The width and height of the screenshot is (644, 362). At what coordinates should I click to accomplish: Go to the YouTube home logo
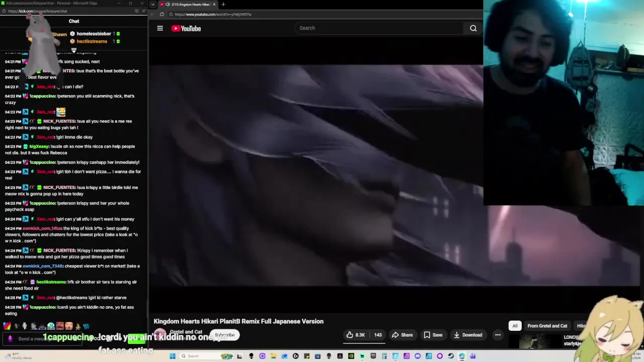pyautogui.click(x=186, y=29)
